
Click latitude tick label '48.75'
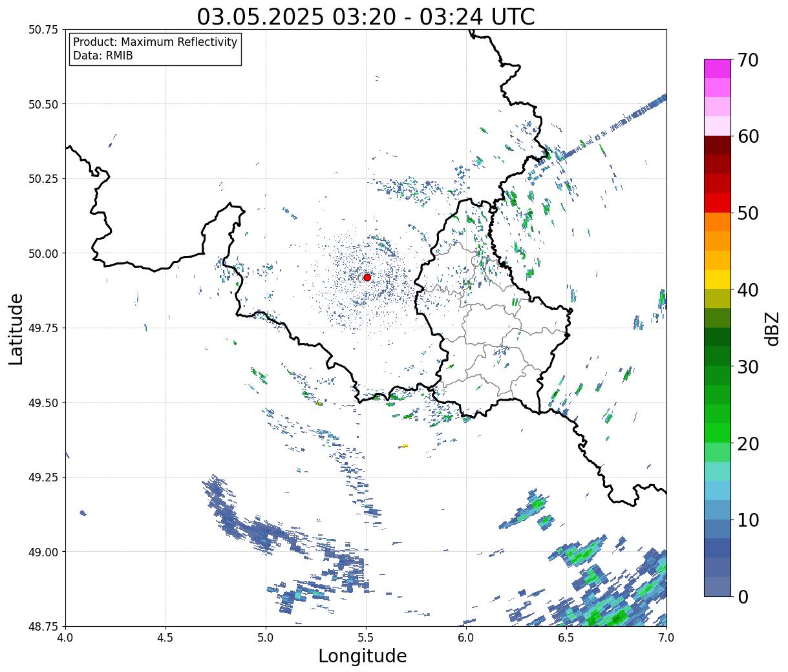(43, 627)
